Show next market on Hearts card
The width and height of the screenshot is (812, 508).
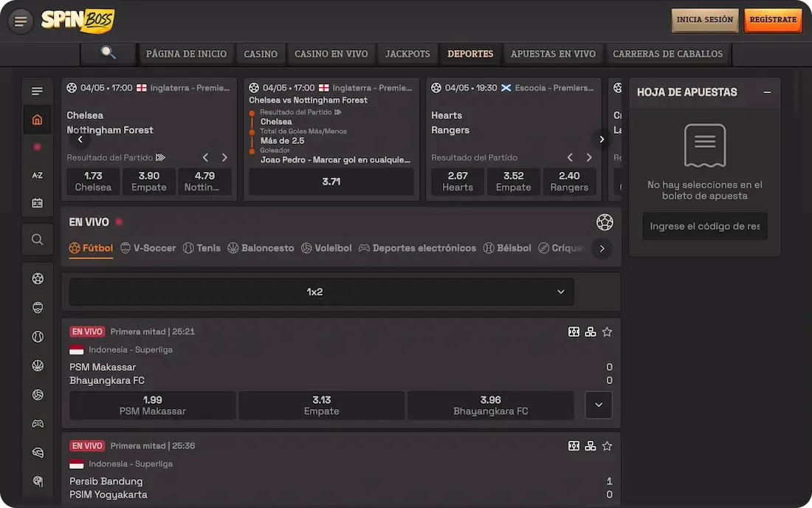tap(589, 157)
